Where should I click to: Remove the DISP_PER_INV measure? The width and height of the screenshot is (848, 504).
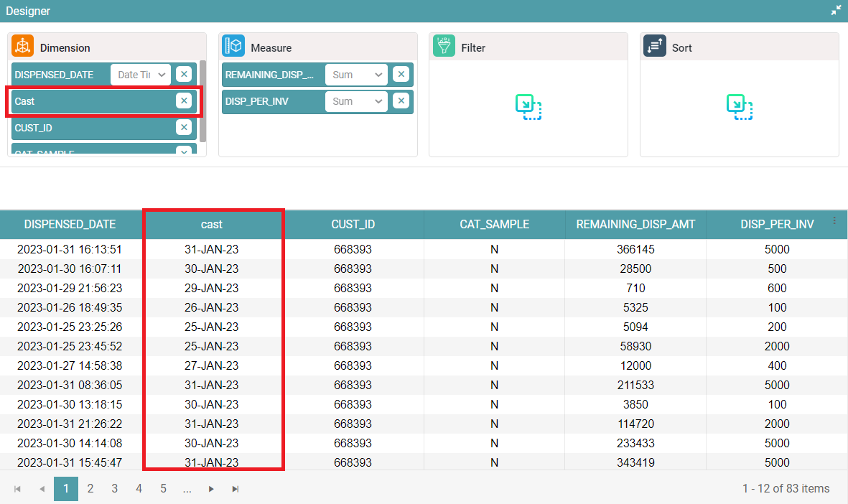click(401, 101)
